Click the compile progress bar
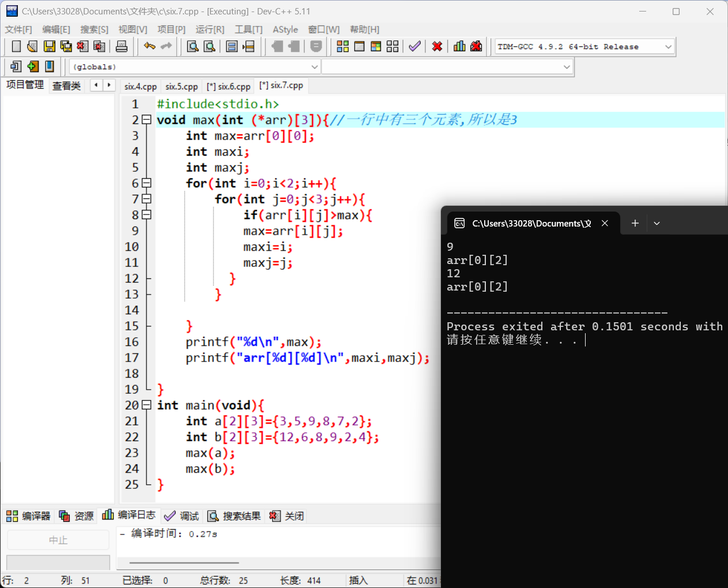Image resolution: width=728 pixels, height=588 pixels. pos(58,563)
